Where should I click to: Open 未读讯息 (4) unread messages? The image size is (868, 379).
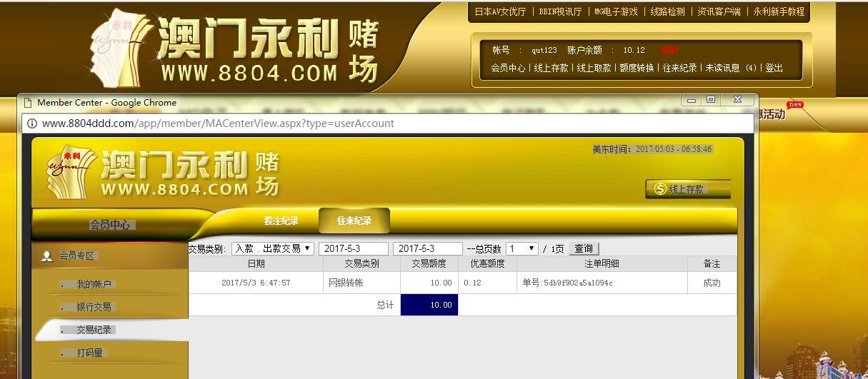731,68
